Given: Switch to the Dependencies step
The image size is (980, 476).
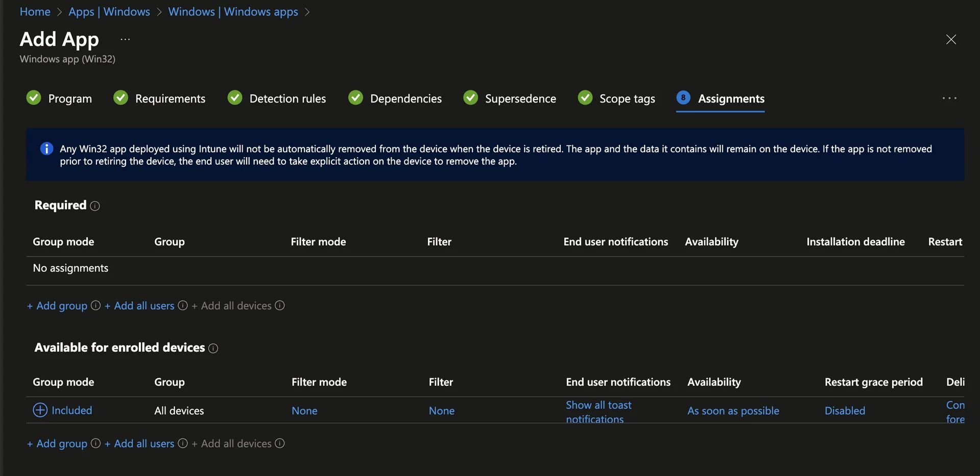Looking at the screenshot, I should [406, 98].
